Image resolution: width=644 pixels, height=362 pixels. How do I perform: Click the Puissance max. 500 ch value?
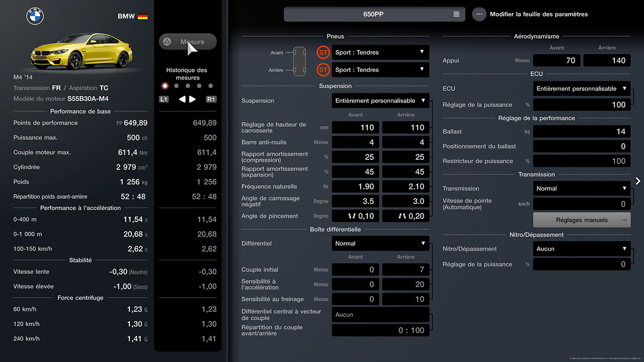[x=137, y=137]
